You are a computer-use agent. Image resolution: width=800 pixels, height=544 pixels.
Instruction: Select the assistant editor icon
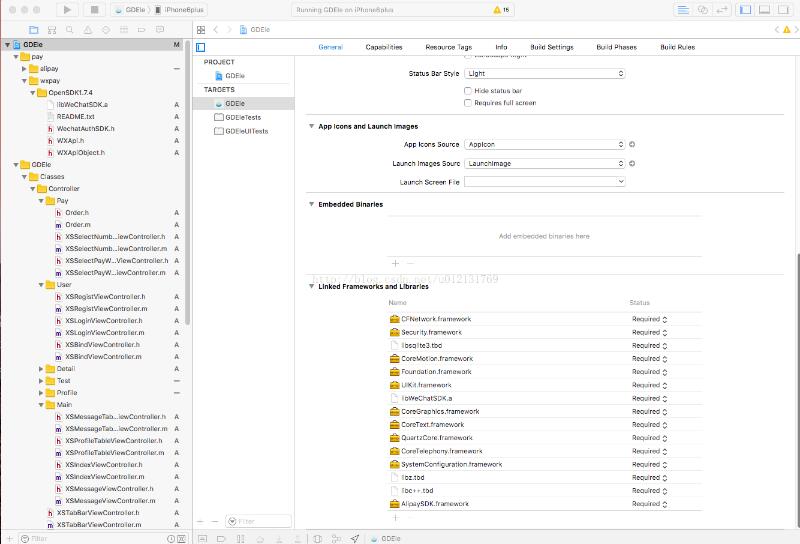point(703,10)
